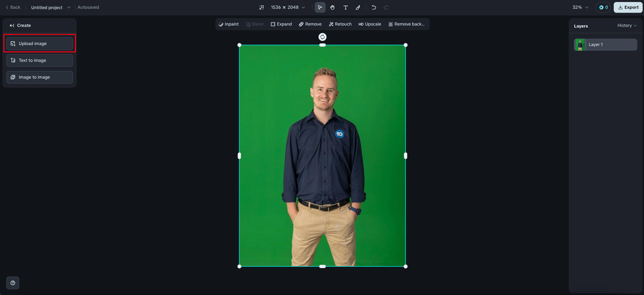Screen dimensions: 644x295
Task: Open the 32% zoom dropdown
Action: coord(580,8)
